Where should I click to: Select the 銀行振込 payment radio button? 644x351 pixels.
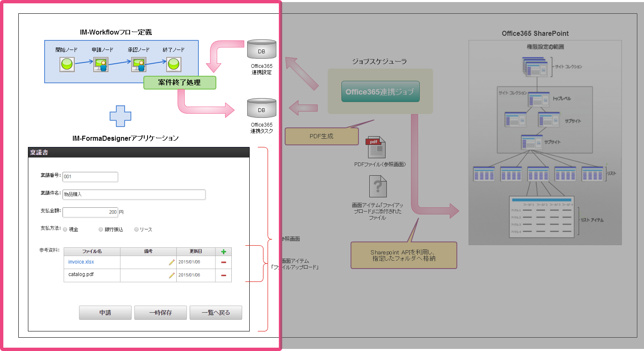coord(100,229)
